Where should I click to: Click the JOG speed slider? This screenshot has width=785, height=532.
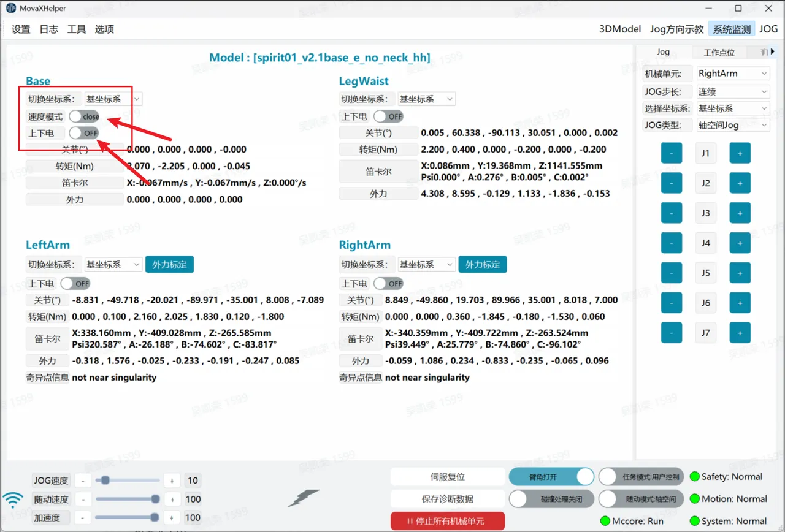coord(128,481)
